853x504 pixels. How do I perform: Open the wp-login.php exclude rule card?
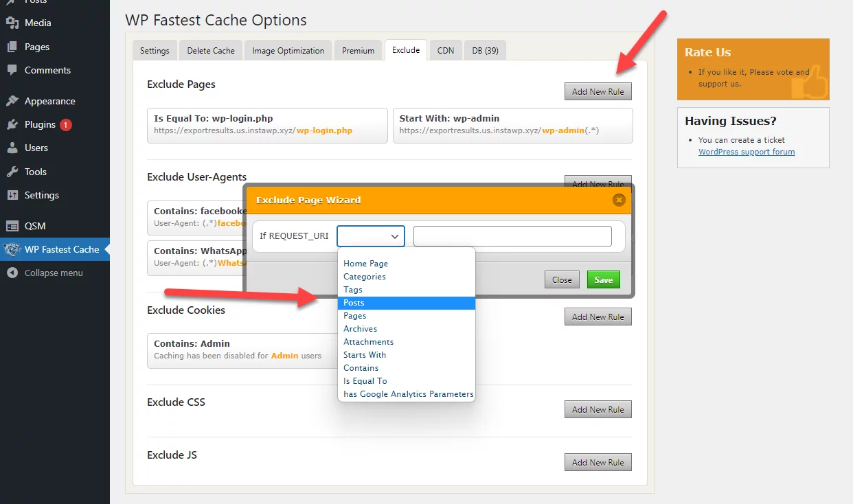[267, 125]
